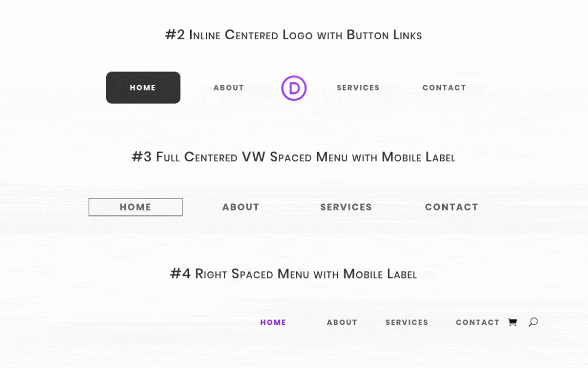
Task: Go to Contact in the VW spaced menu
Action: pos(451,207)
